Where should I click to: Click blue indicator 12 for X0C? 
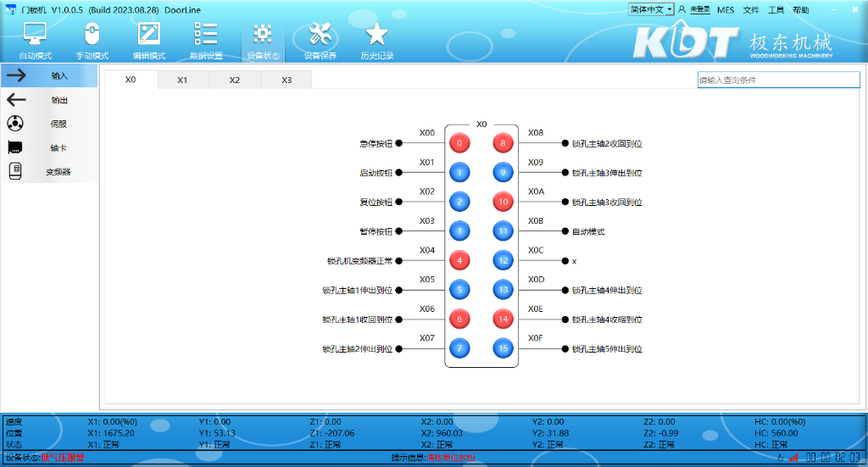(x=504, y=261)
